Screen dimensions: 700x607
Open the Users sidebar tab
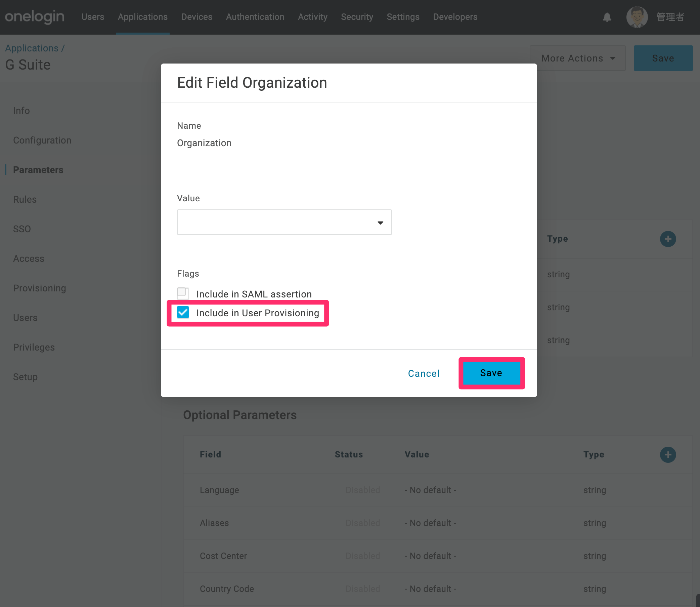point(25,318)
